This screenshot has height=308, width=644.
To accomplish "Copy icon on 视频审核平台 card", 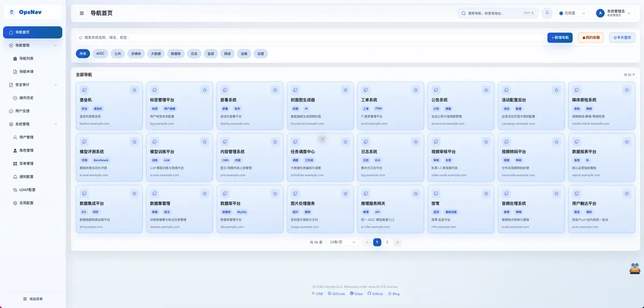I will tap(436, 142).
